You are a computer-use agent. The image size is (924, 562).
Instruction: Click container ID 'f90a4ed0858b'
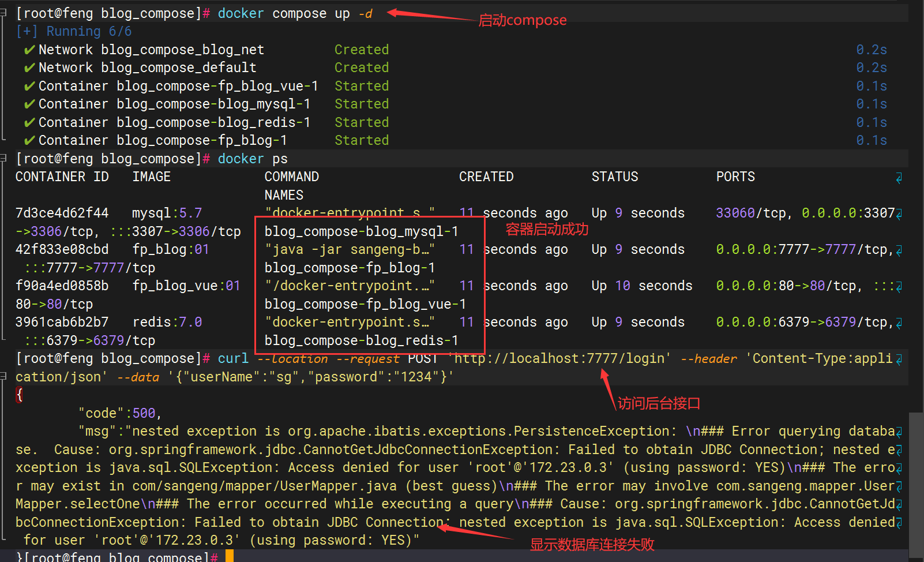(x=62, y=286)
